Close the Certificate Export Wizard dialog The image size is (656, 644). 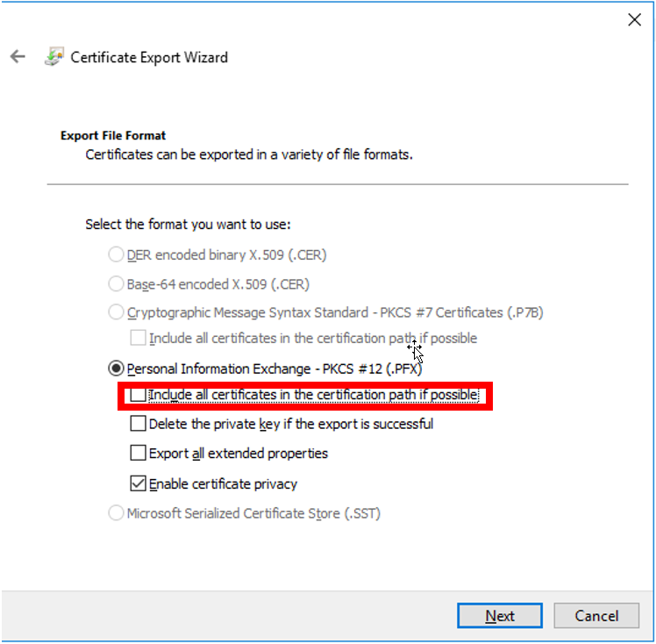coord(634,19)
